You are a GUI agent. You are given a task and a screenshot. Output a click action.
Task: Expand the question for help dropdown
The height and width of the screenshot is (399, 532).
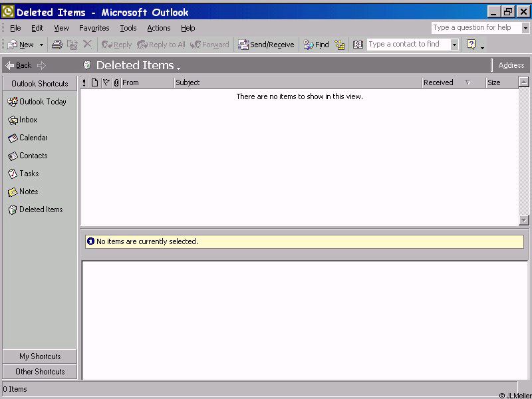click(525, 28)
